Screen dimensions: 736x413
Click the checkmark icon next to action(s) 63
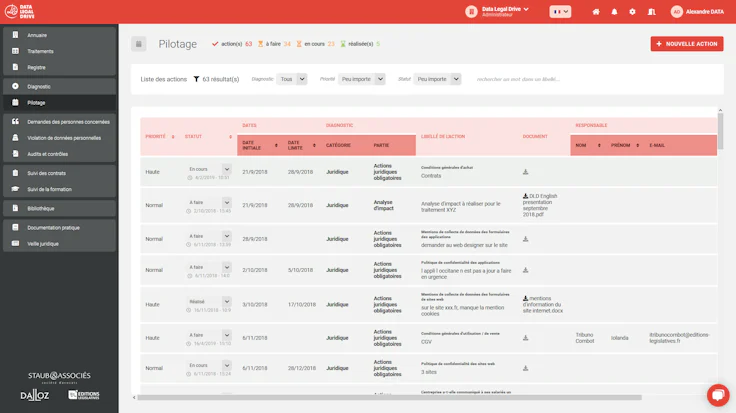[215, 44]
